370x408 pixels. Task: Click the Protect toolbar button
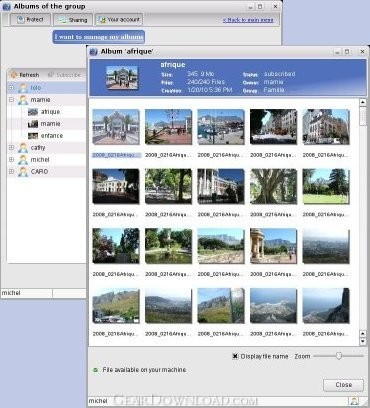click(30, 20)
